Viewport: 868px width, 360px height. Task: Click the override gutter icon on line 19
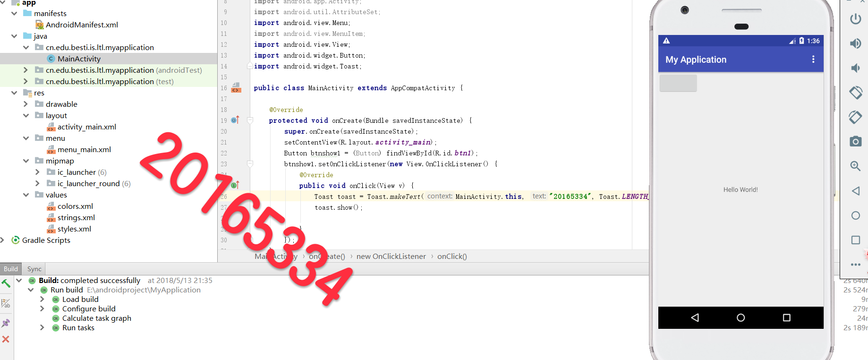[x=235, y=120]
